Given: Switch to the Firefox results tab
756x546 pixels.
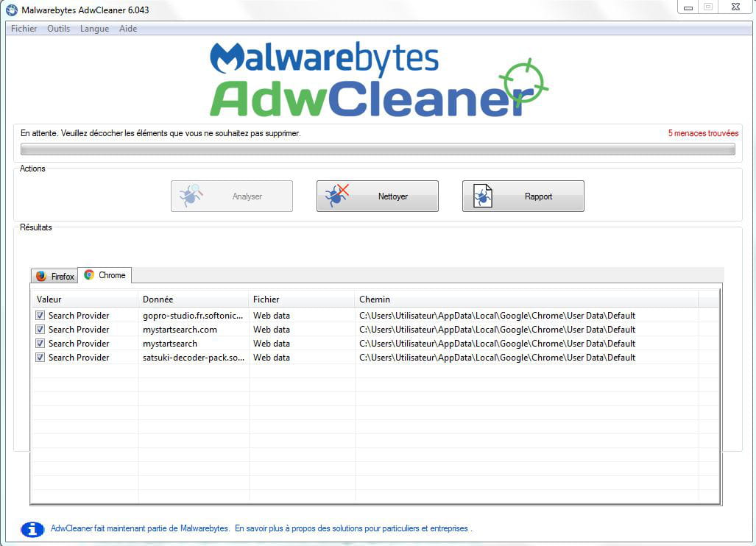Looking at the screenshot, I should (x=54, y=276).
